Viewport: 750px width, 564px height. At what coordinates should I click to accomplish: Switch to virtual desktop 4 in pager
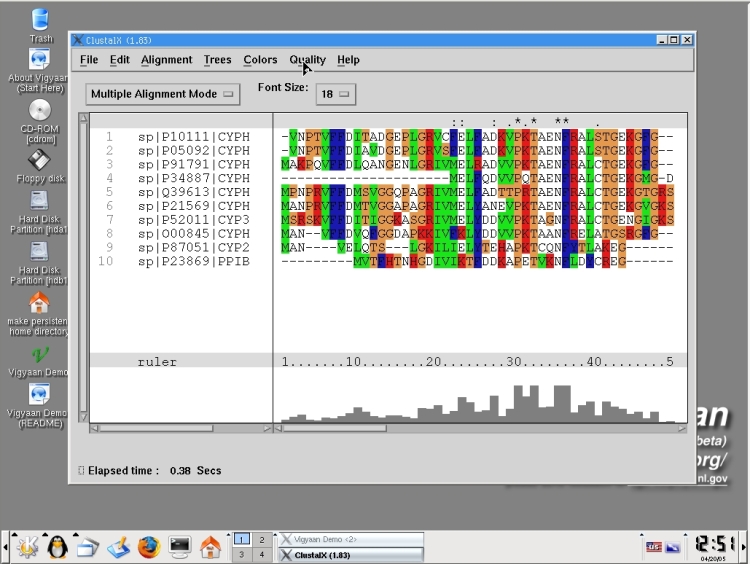coord(260,554)
